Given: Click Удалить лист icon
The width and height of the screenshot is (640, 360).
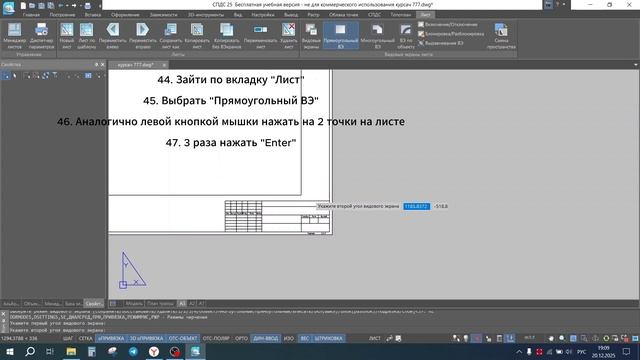Looking at the screenshot, I should click(x=289, y=36).
